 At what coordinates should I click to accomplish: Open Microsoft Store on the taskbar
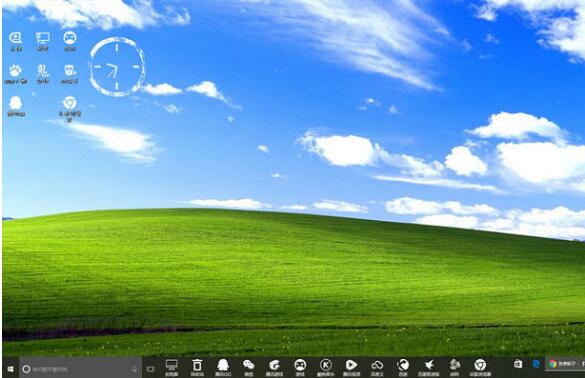518,364
